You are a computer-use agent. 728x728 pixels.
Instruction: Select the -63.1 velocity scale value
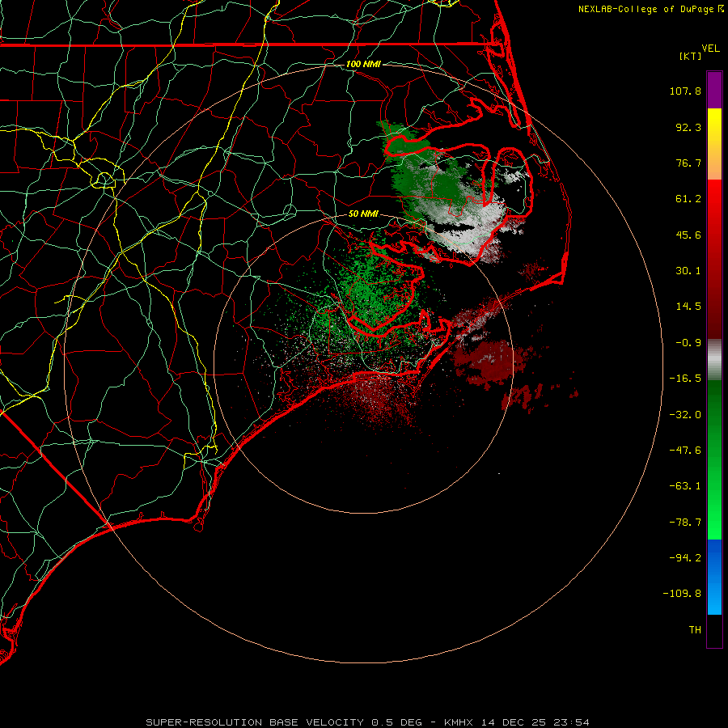click(x=685, y=486)
